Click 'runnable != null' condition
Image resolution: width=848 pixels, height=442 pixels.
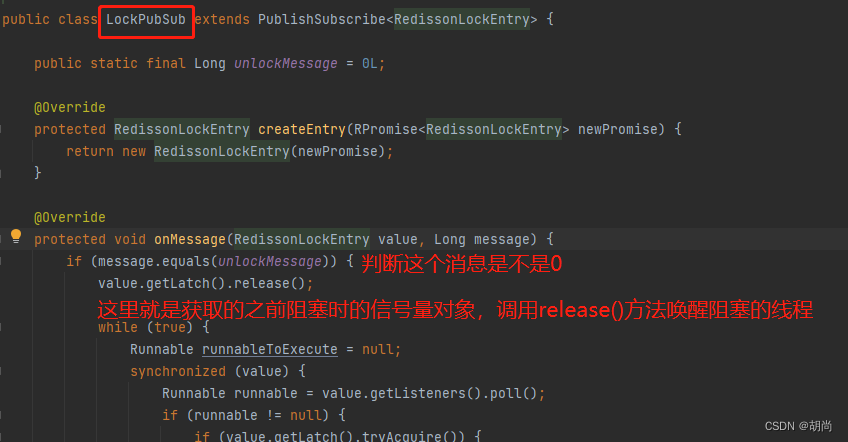[257, 415]
